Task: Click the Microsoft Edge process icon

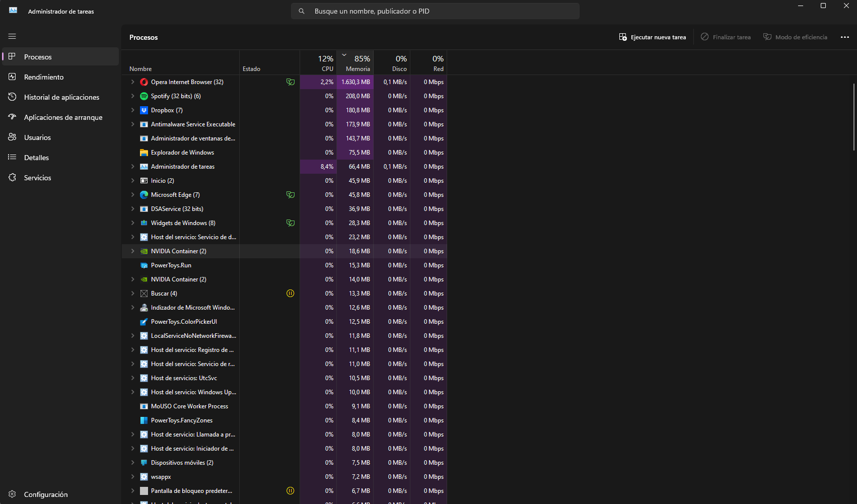Action: pyautogui.click(x=144, y=195)
